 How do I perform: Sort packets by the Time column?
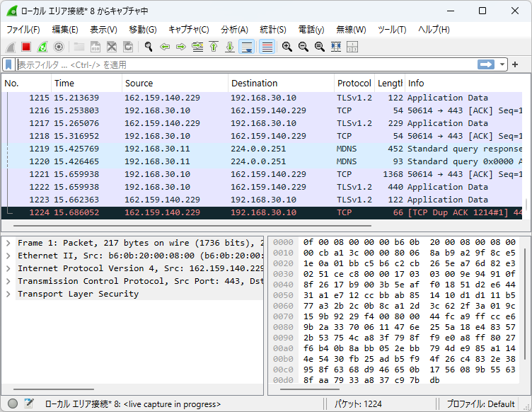click(86, 83)
